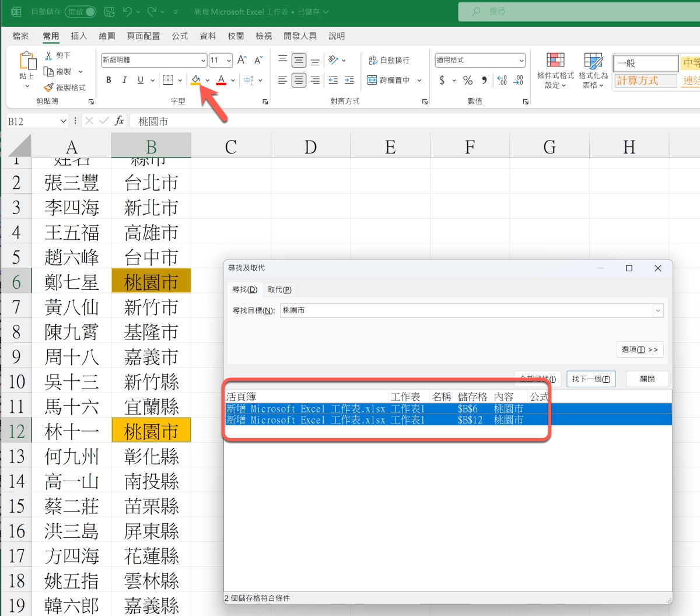The image size is (700, 616).
Task: Select the Format Painter (複製格式) brush
Action: (x=49, y=87)
